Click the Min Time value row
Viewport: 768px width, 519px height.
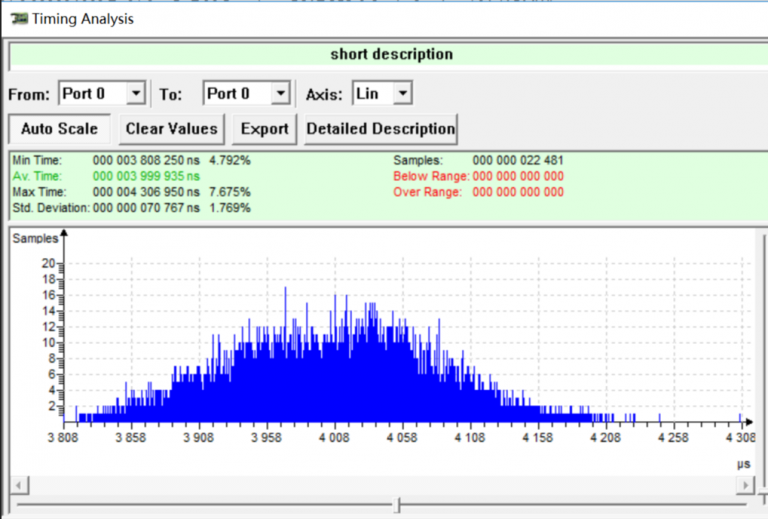tap(170, 160)
